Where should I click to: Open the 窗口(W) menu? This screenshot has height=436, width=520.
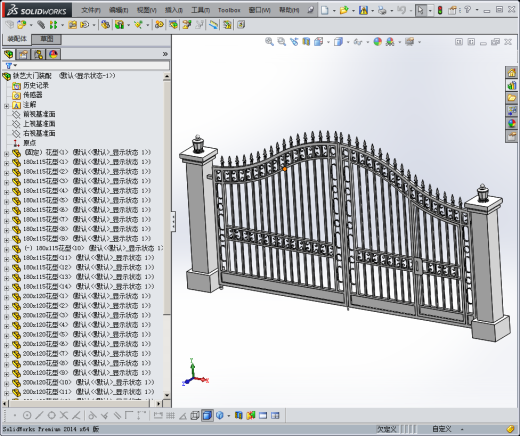(x=259, y=10)
